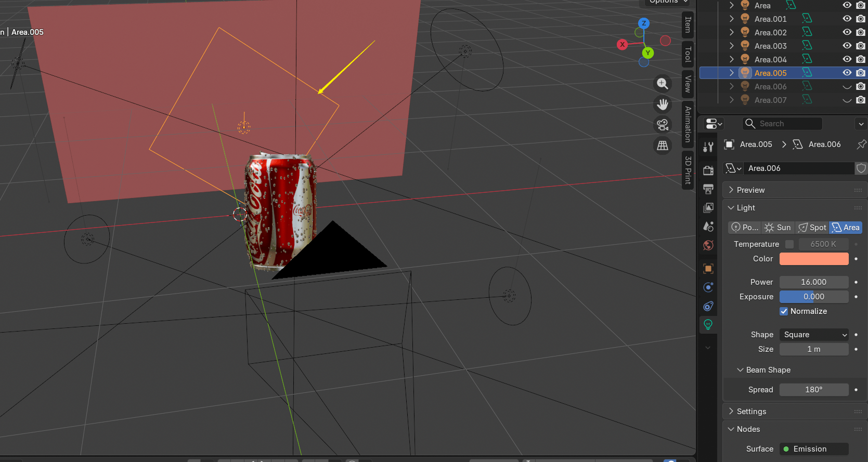Open the light Color swatch

(814, 259)
